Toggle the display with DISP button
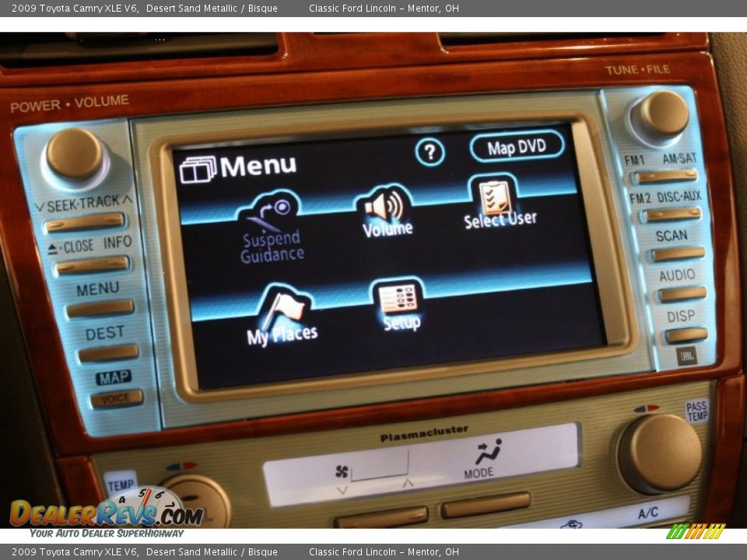This screenshot has width=747, height=560. (686, 335)
